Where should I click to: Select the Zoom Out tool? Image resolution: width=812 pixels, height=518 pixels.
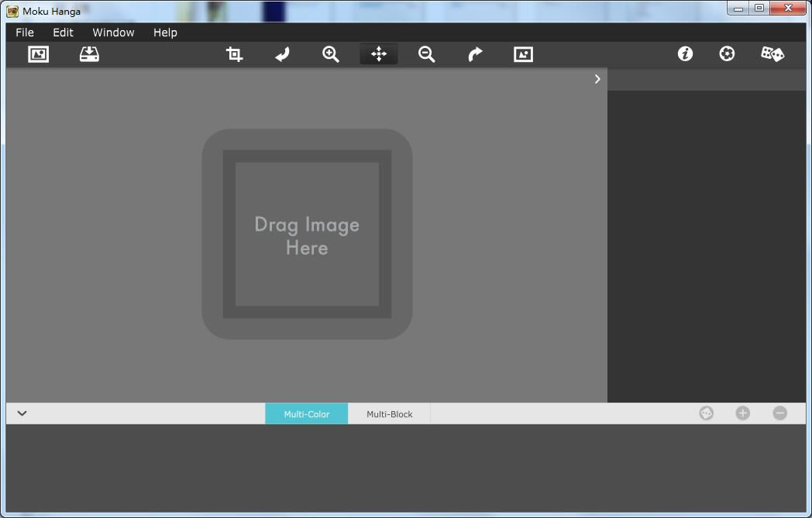[x=425, y=53]
